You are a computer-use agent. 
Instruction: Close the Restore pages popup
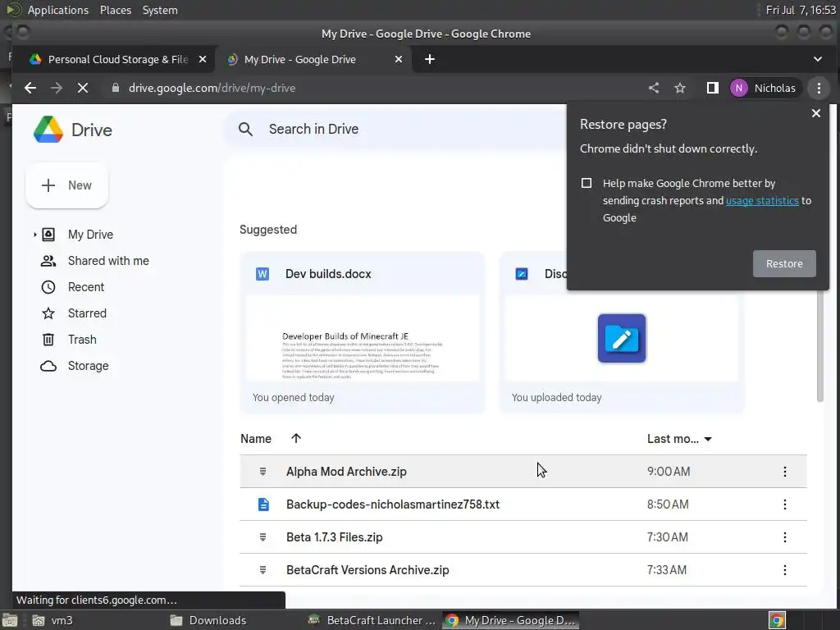point(816,113)
